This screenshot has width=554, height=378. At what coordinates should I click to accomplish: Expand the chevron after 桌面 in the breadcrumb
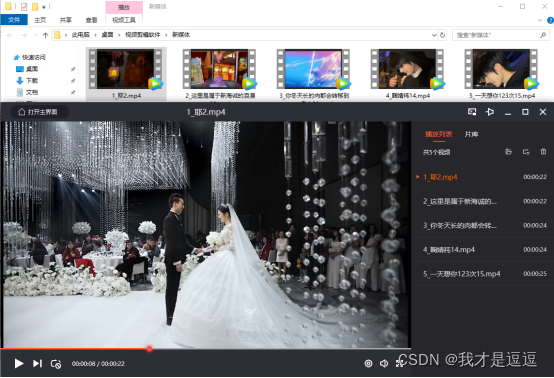coord(119,35)
